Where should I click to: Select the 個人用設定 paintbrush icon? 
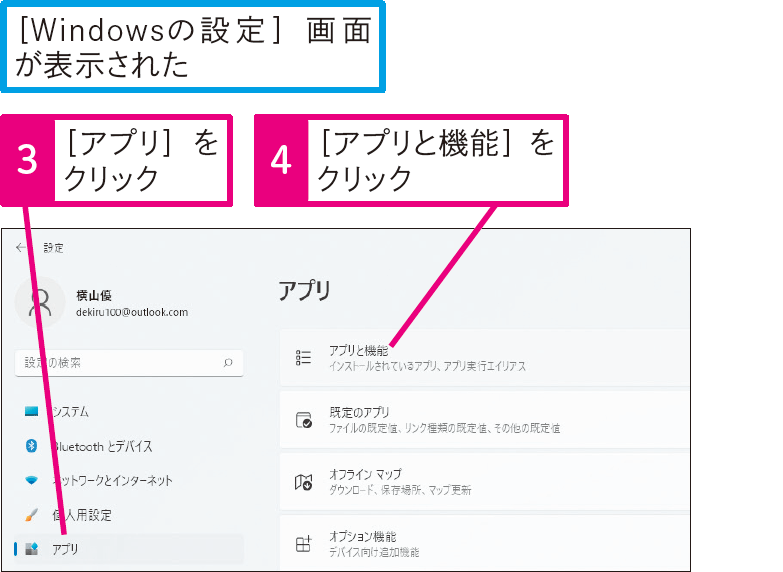31,515
